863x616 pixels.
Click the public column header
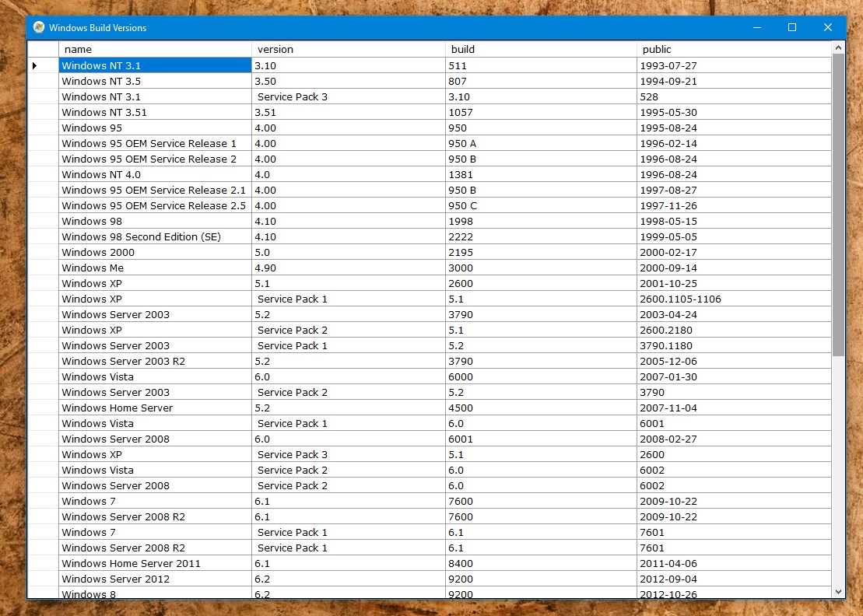click(x=734, y=49)
